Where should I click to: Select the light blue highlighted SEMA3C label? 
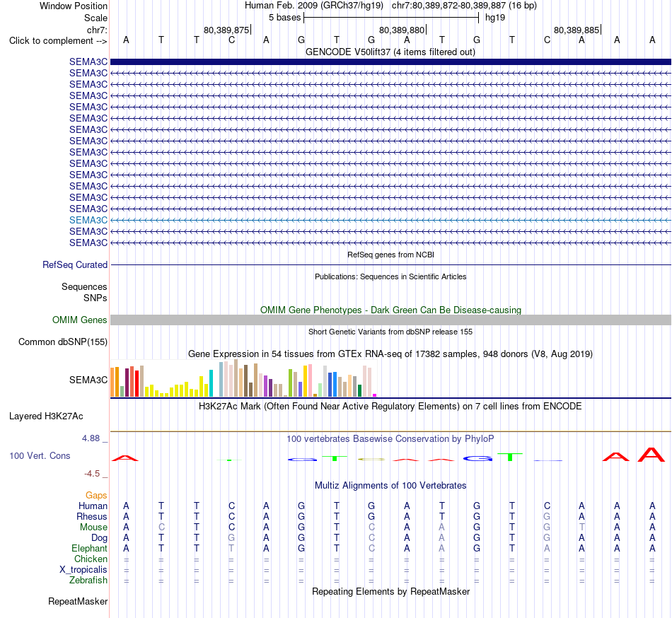tap(88, 220)
